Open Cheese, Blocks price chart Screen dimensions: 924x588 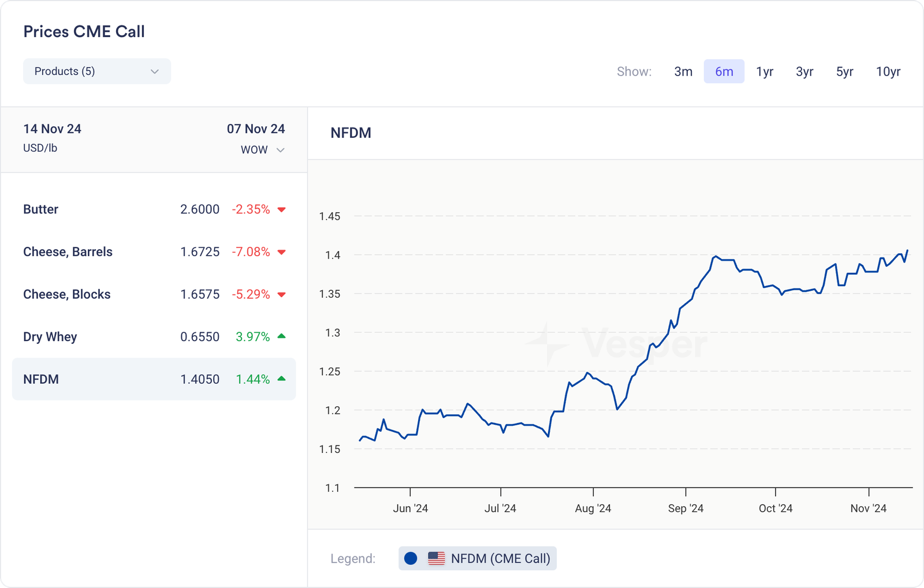154,294
